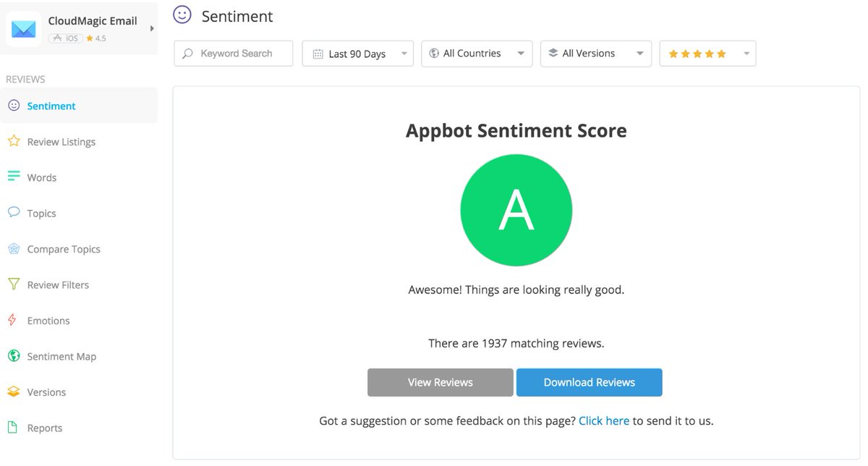The height and width of the screenshot is (466, 868).
Task: Click the green lines Words icon
Action: click(13, 177)
